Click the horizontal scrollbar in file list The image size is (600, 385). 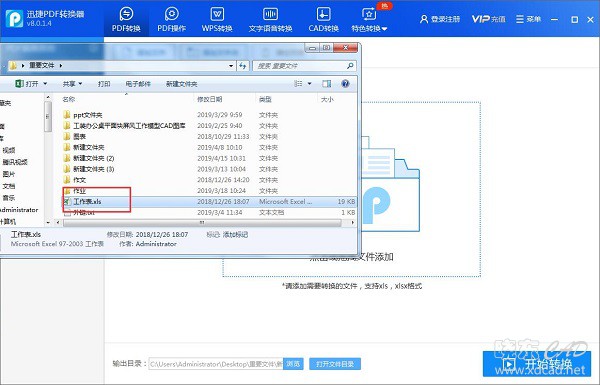tap(202, 222)
